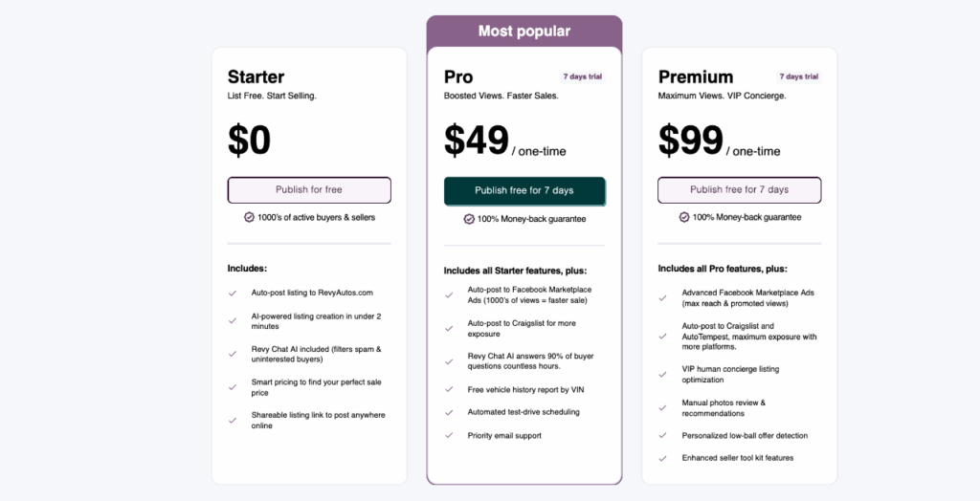
Task: Click checkmark beside "Enhanced seller tool kit features"
Action: point(663,459)
